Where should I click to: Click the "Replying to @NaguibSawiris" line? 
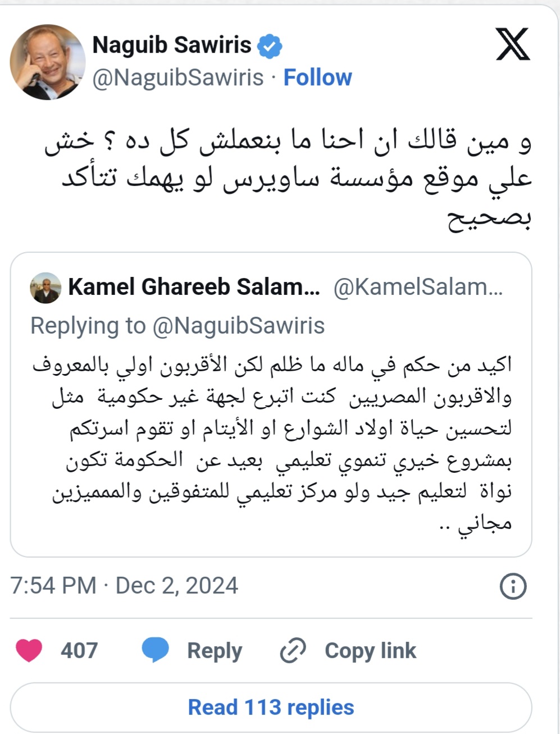coord(177,325)
